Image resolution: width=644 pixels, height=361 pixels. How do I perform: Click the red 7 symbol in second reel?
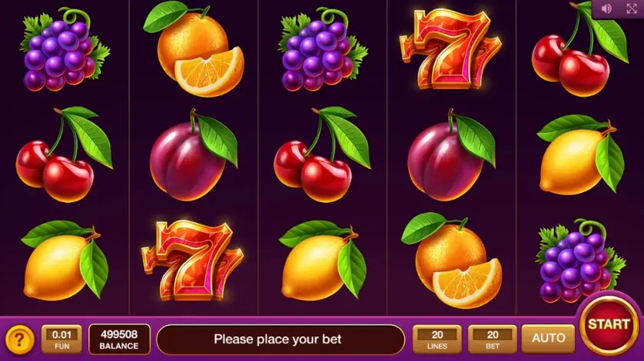pos(193,260)
